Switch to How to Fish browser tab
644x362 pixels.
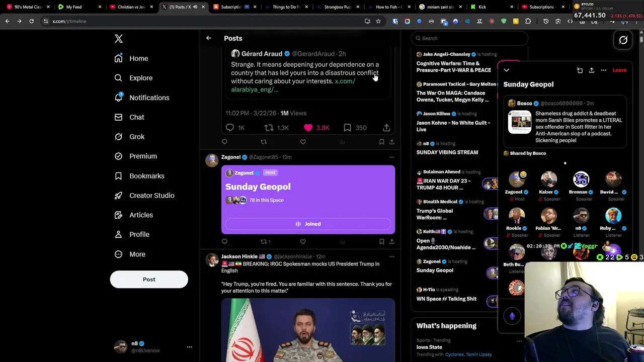point(388,7)
